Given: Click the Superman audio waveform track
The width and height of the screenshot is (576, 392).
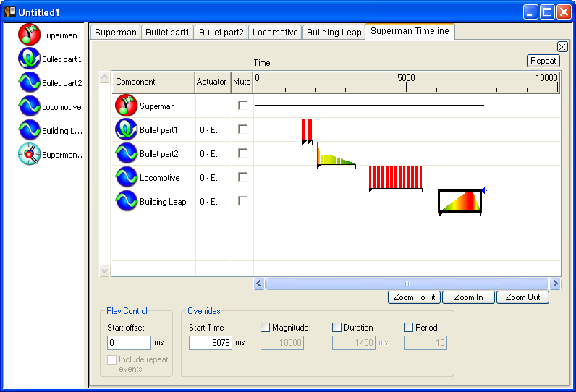Looking at the screenshot, I should click(x=369, y=106).
